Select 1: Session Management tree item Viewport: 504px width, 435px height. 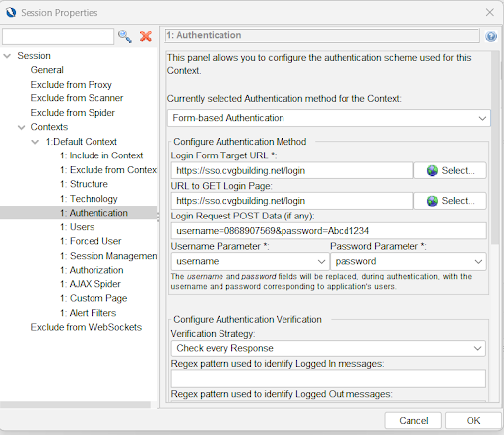109,256
